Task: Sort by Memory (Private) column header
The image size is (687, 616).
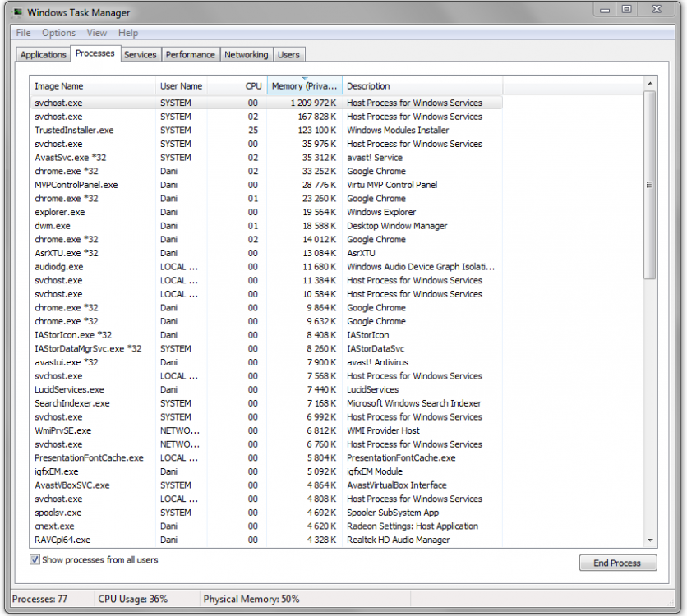Action: [305, 85]
